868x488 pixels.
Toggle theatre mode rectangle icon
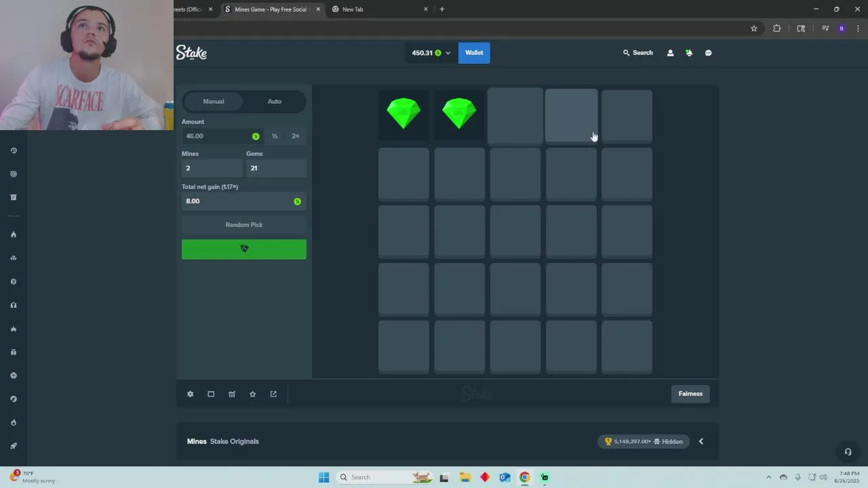click(x=211, y=394)
